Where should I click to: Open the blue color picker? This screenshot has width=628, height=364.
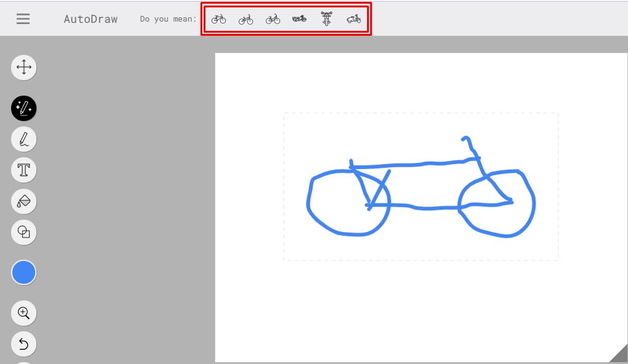click(23, 272)
